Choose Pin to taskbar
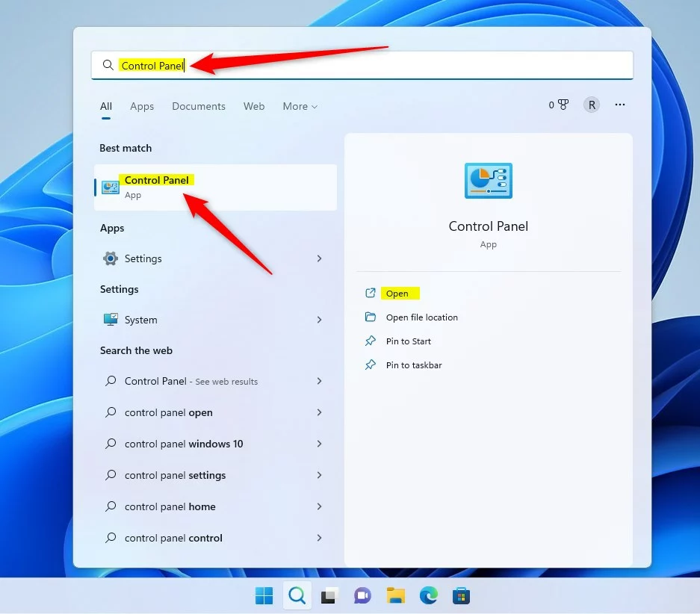 click(x=414, y=365)
